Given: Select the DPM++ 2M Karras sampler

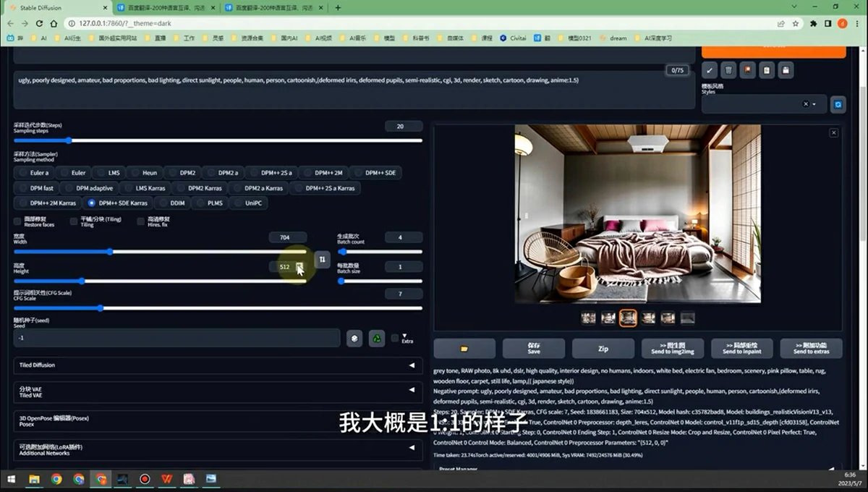Looking at the screenshot, I should click(48, 203).
